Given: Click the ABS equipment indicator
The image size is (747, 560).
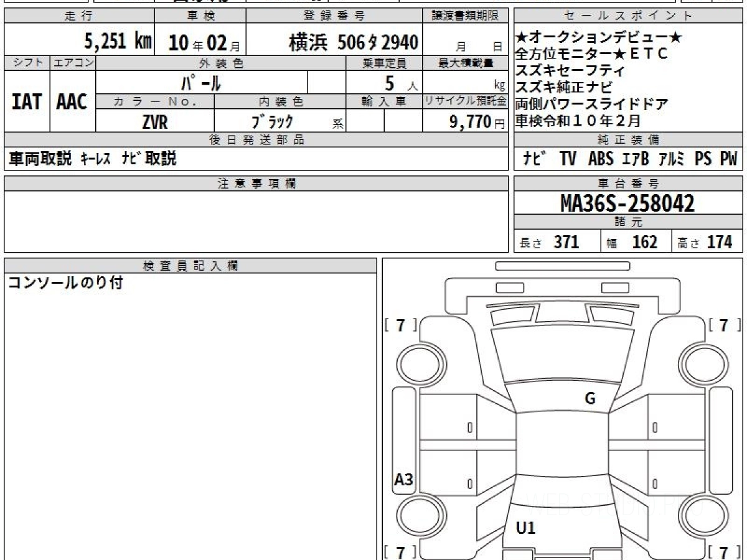Looking at the screenshot, I should [x=601, y=159].
